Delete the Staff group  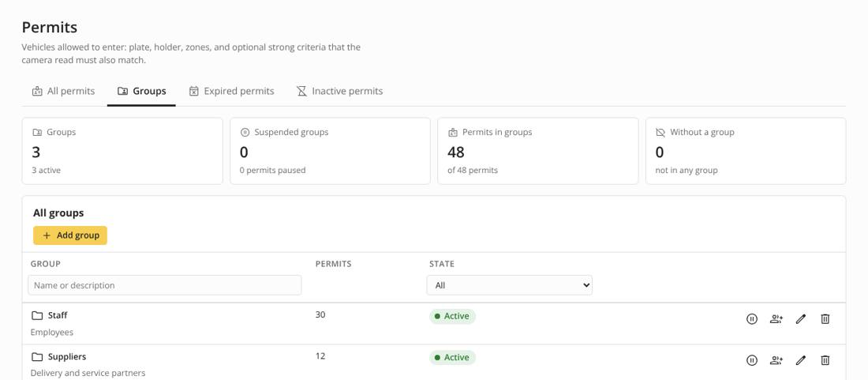click(825, 319)
